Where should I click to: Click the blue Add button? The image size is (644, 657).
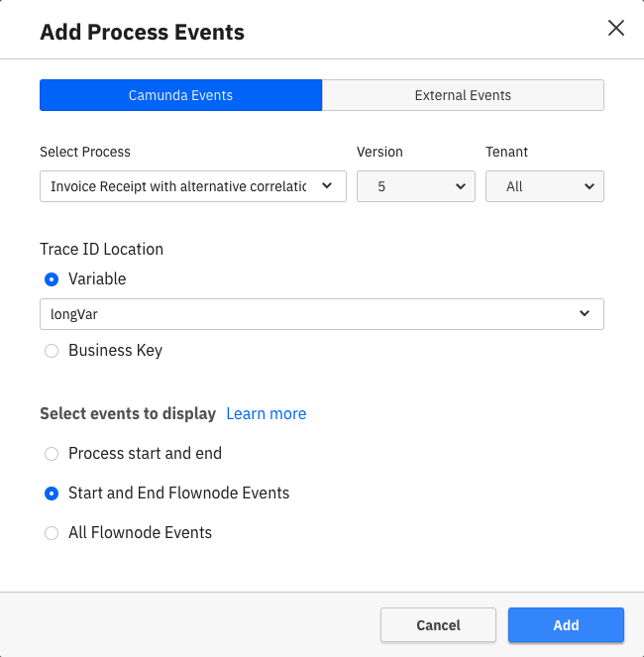[x=566, y=625]
